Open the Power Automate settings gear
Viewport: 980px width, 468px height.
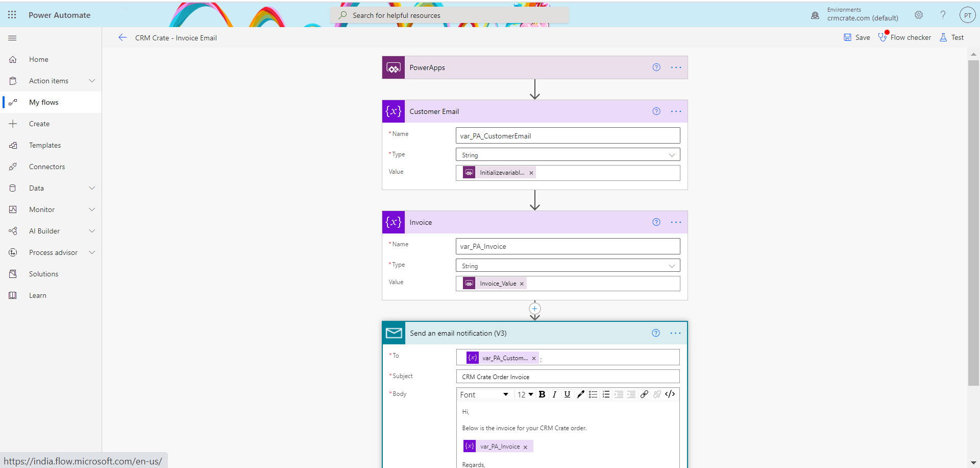(x=919, y=15)
